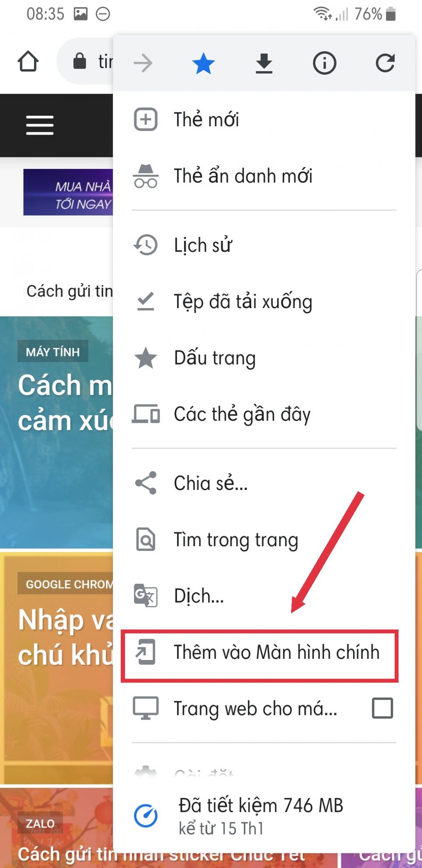Toggle the blue bookmark star
The width and height of the screenshot is (422, 868).
(203, 63)
